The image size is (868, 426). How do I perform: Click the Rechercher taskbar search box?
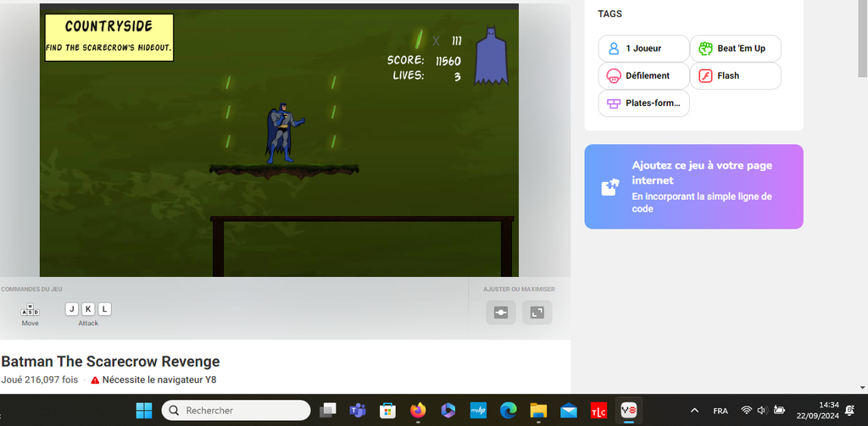[236, 411]
